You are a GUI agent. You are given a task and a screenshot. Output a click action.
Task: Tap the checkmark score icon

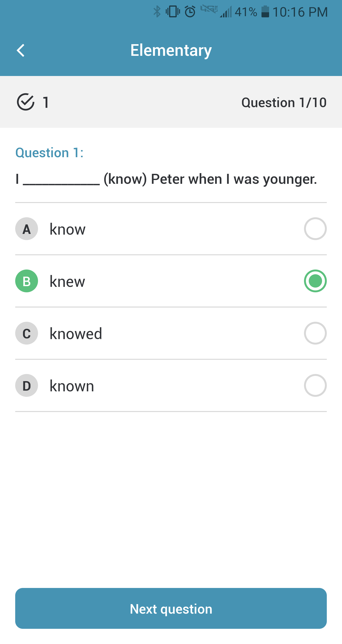(25, 102)
